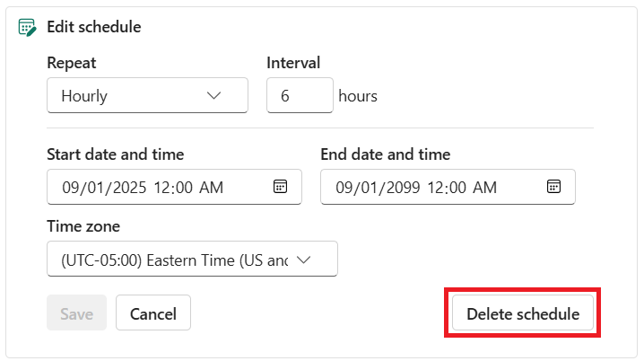Expand the Time zone dropdown chevron
The width and height of the screenshot is (644, 361).
pyautogui.click(x=303, y=260)
